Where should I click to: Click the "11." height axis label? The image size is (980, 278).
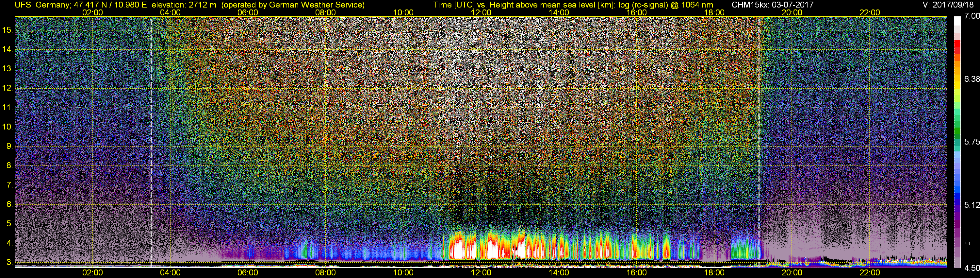point(8,108)
